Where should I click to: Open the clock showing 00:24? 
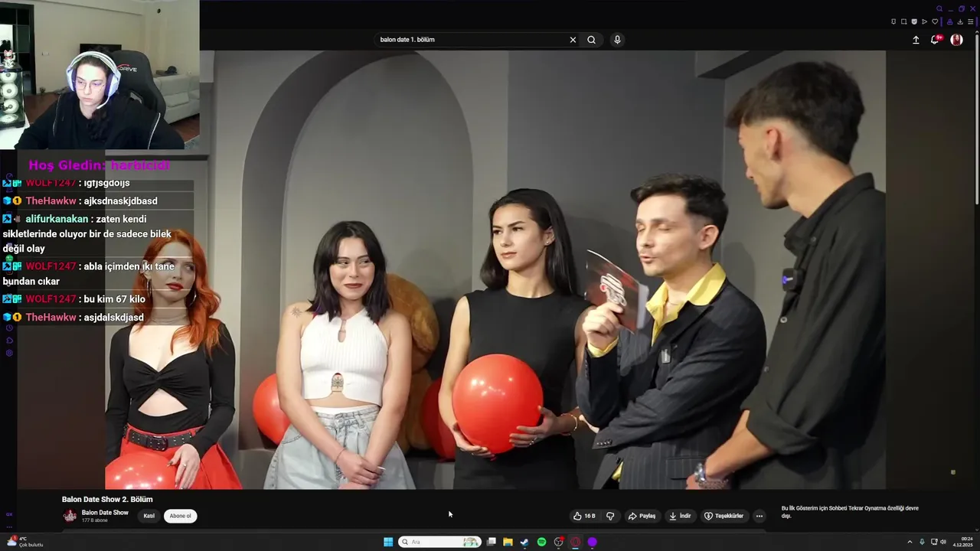(x=962, y=542)
